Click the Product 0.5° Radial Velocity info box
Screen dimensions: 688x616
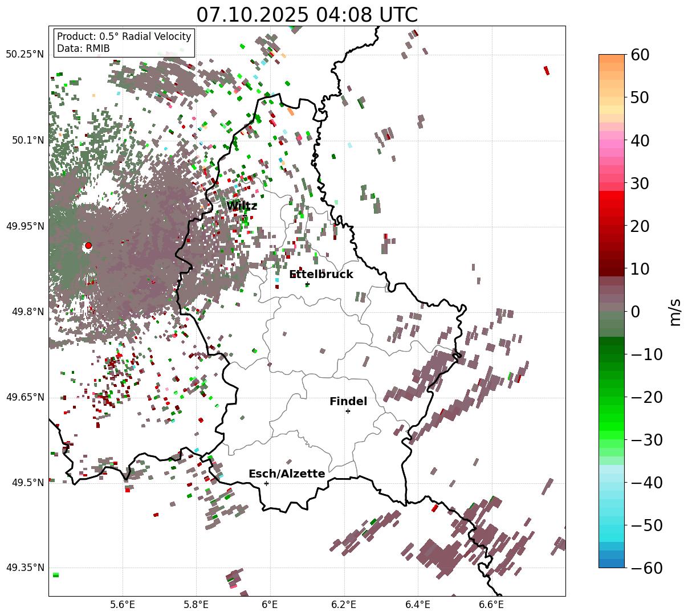[124, 43]
